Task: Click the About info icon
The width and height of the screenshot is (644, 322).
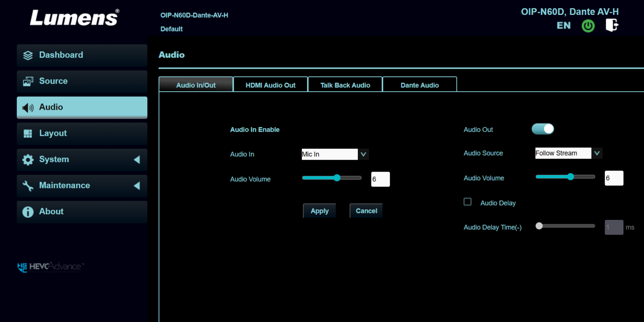Action: (x=28, y=212)
